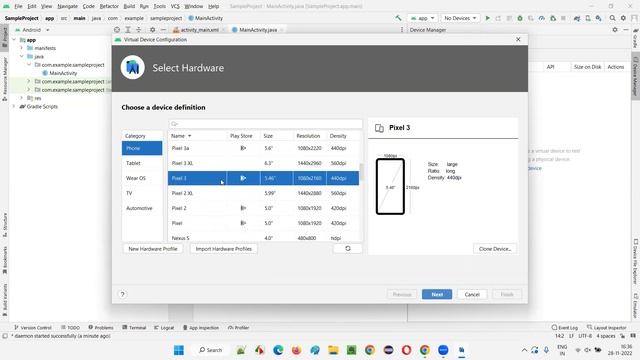Open the Tools menu

click(160, 6)
